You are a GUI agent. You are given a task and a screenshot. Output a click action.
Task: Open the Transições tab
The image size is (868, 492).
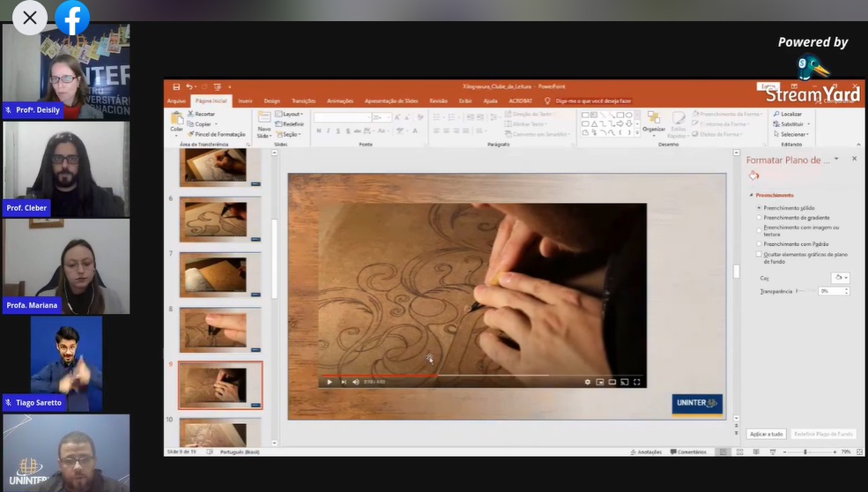pos(303,101)
